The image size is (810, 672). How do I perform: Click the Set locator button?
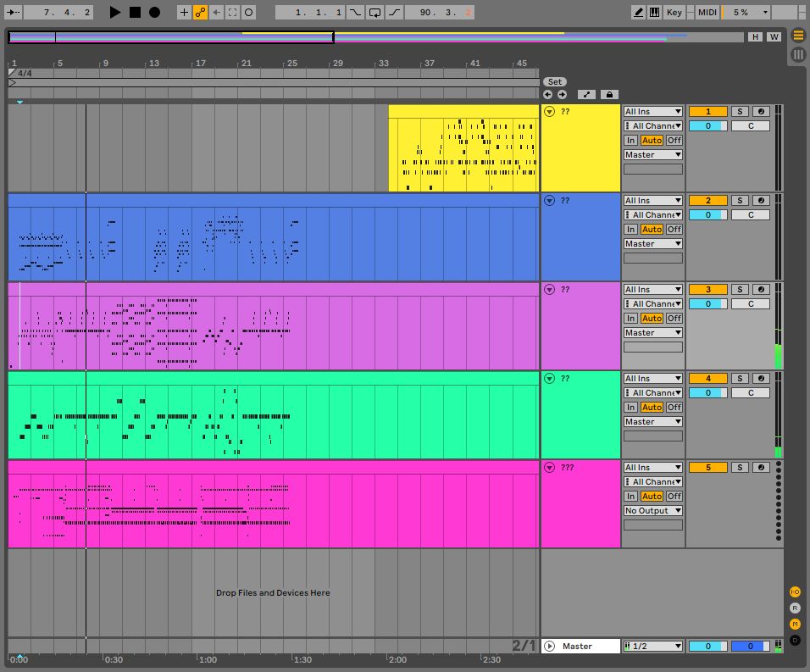click(555, 81)
